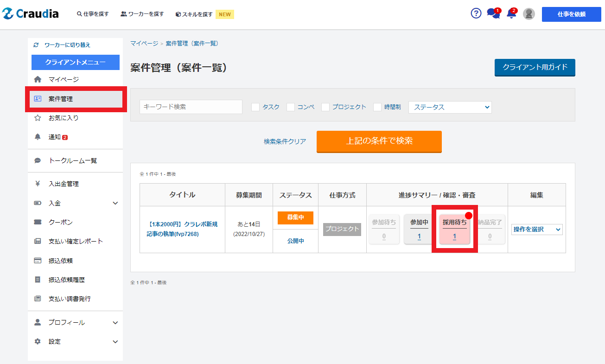Click the star icon for お気に入り
The height and width of the screenshot is (364, 605).
click(38, 118)
